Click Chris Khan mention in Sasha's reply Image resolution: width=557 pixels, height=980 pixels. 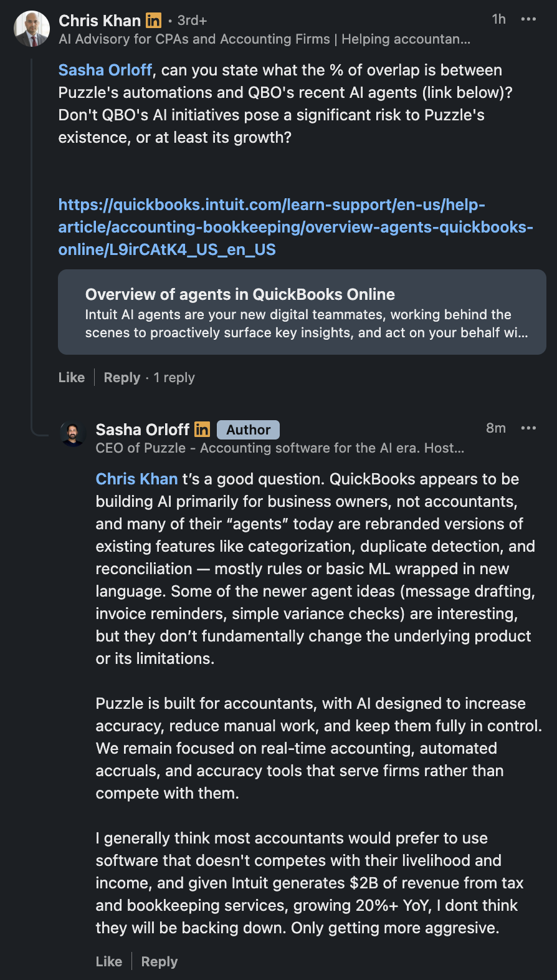pos(136,479)
